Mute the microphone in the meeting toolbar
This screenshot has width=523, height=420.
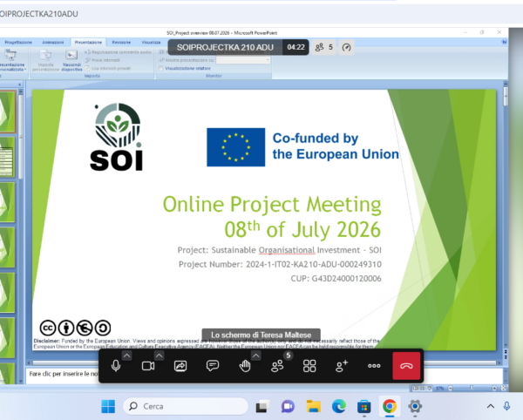[116, 366]
